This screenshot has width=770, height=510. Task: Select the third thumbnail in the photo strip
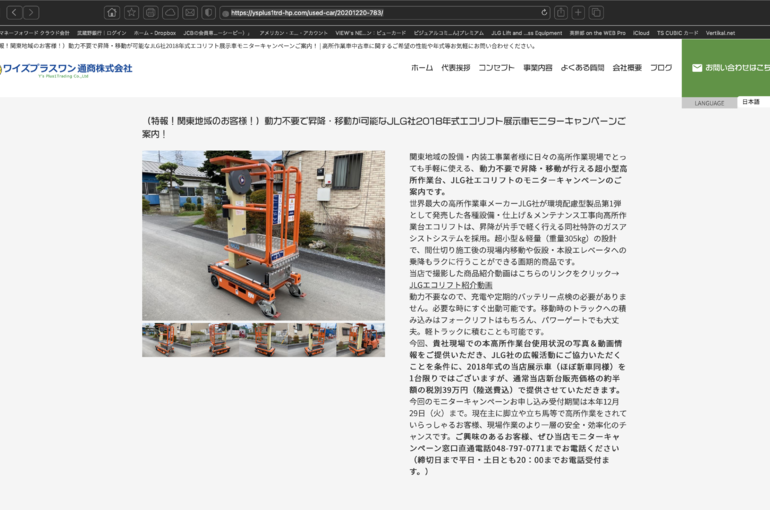[x=263, y=340]
